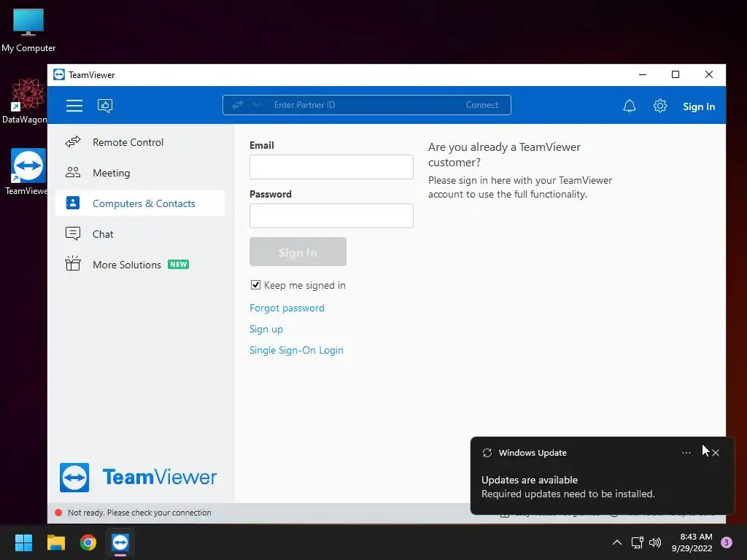Open More Solutions in the sidebar

click(139, 264)
